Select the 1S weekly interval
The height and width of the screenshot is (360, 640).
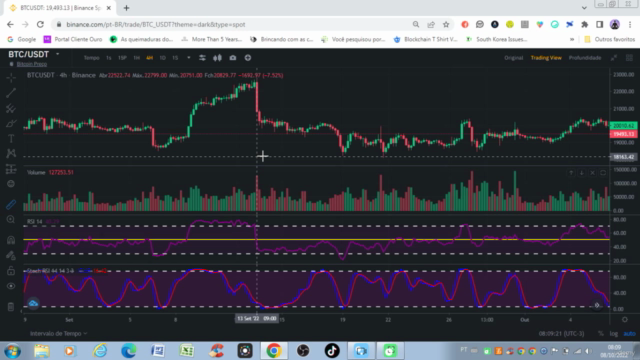[175, 58]
